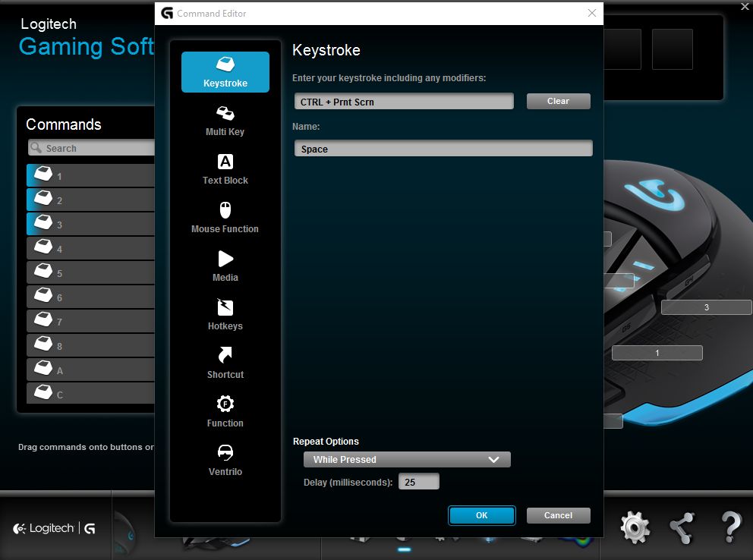Click the help question mark icon
This screenshot has height=560, width=753.
(x=730, y=527)
